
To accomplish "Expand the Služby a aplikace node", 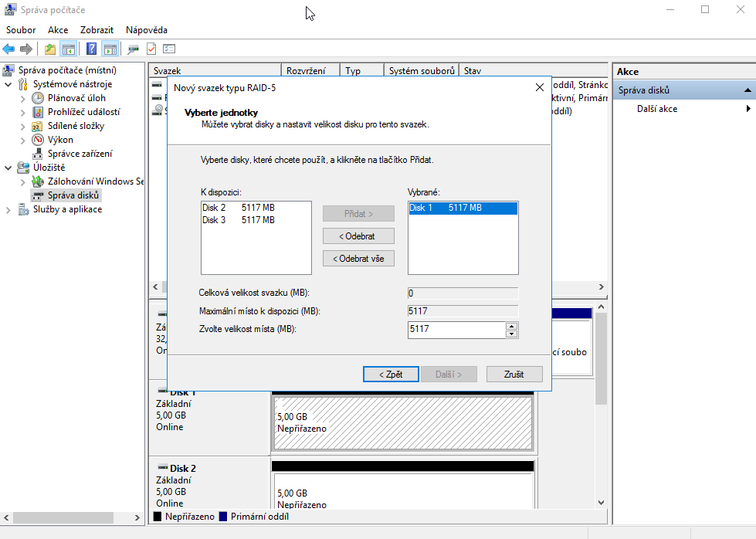I will click(8, 209).
